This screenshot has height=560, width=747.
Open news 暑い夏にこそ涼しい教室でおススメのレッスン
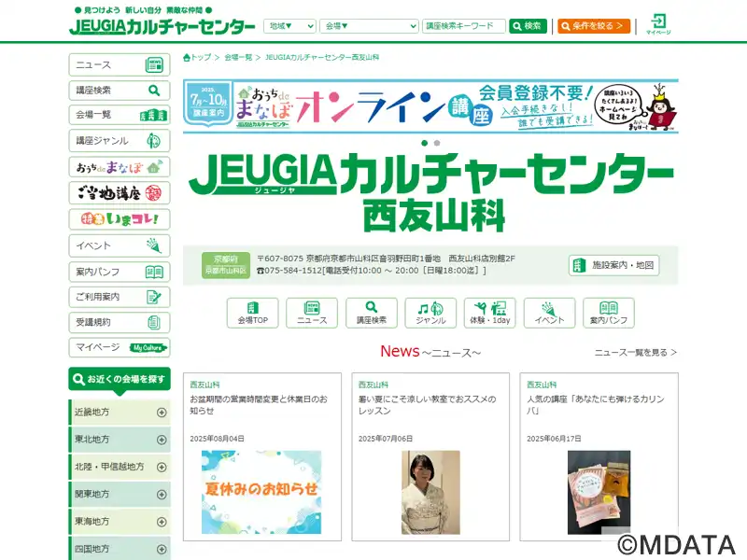point(428,405)
